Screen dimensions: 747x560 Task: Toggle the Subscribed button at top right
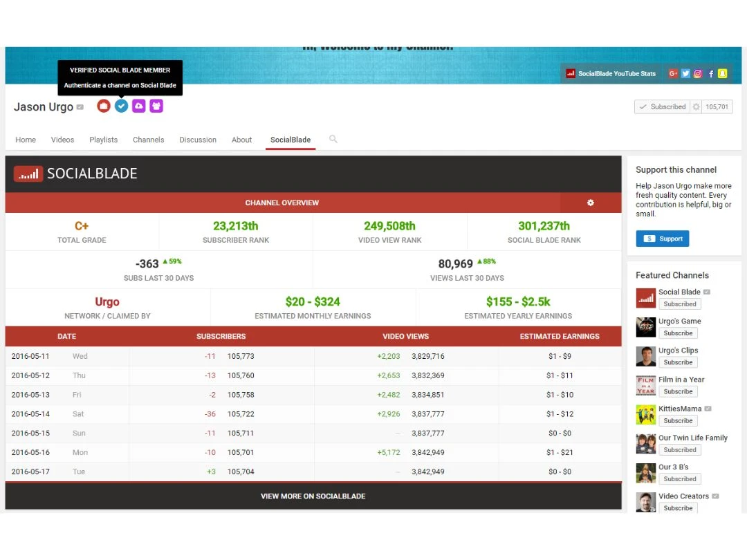click(663, 106)
